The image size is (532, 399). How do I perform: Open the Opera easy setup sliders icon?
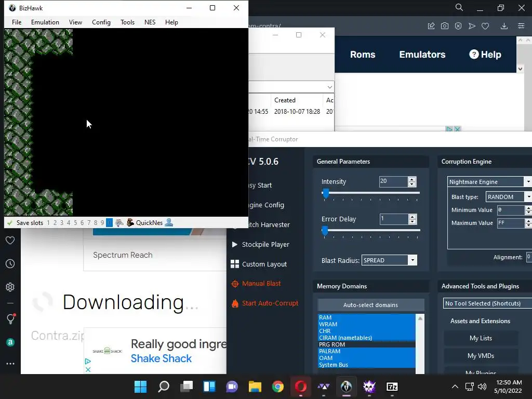click(521, 26)
